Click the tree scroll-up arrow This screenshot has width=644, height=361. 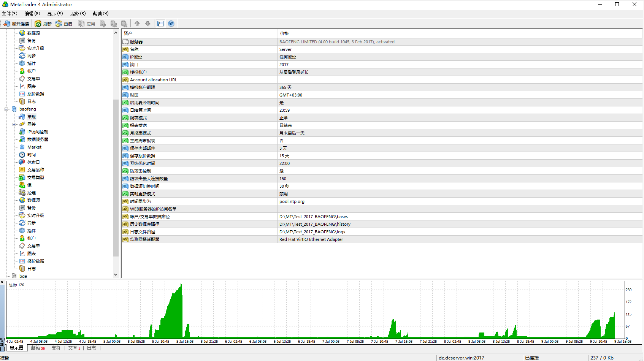pos(116,33)
